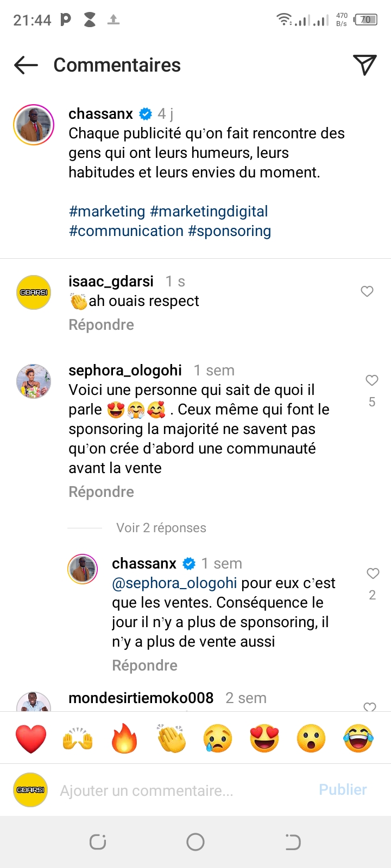Open the #marketingdigital hashtag
The width and height of the screenshot is (391, 868).
point(209,212)
